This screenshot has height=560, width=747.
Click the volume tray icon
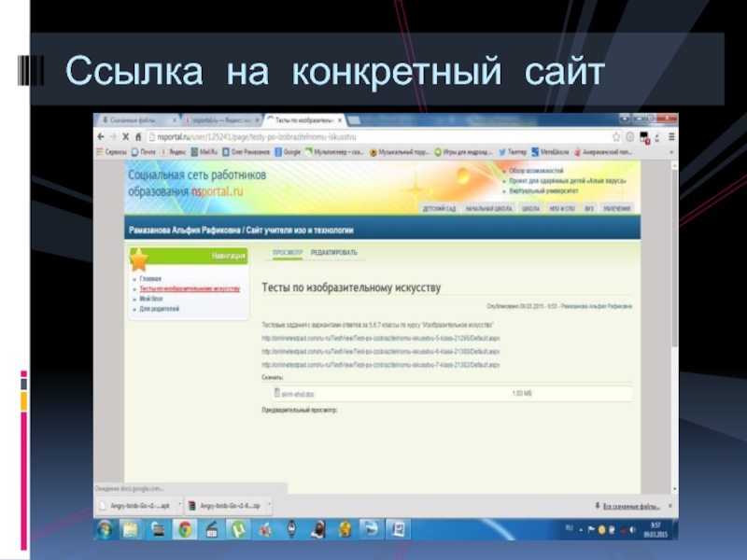point(633,529)
